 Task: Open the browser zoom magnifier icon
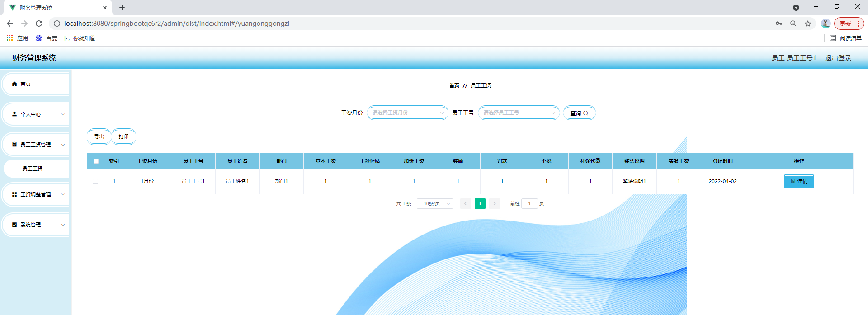pos(793,24)
